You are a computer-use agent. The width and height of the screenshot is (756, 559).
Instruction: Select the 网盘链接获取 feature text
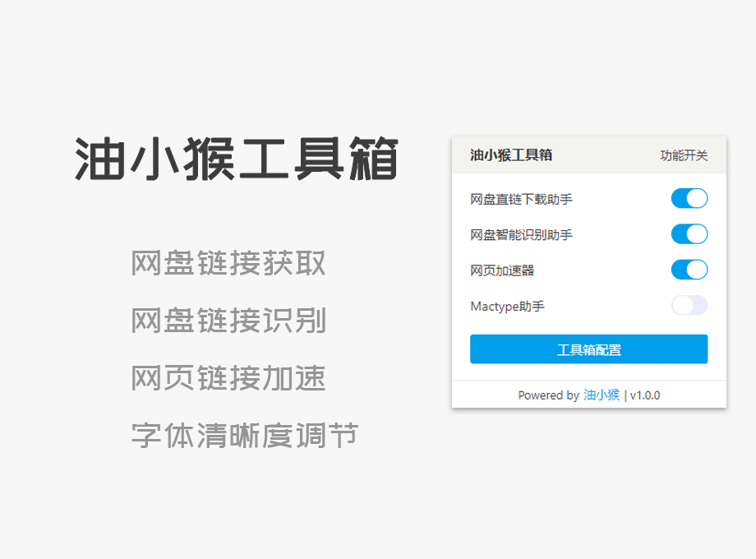click(228, 263)
